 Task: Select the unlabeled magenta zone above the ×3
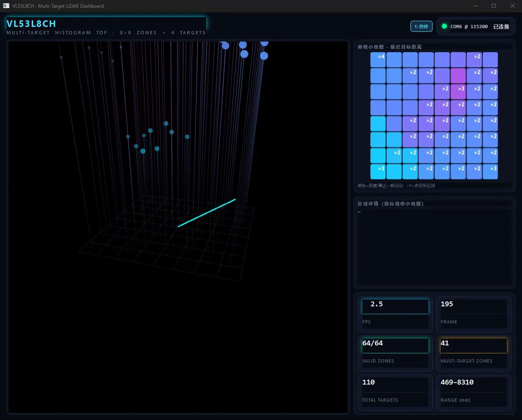tap(458, 76)
